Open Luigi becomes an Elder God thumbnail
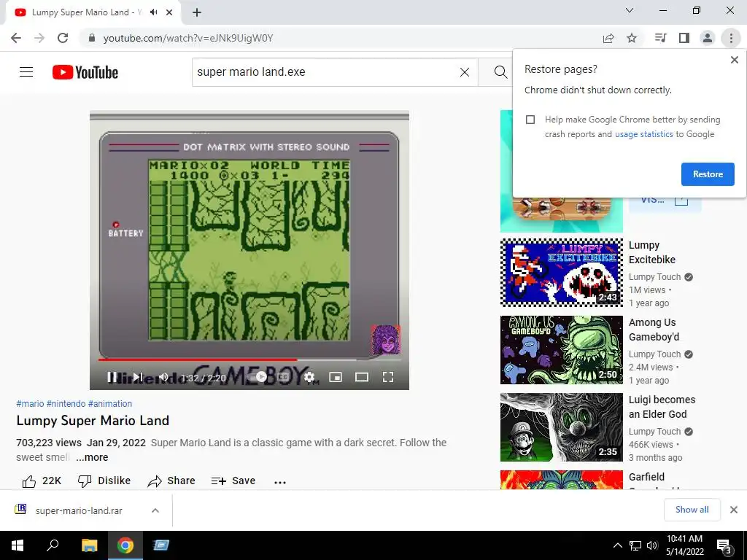747x560 pixels. (562, 427)
